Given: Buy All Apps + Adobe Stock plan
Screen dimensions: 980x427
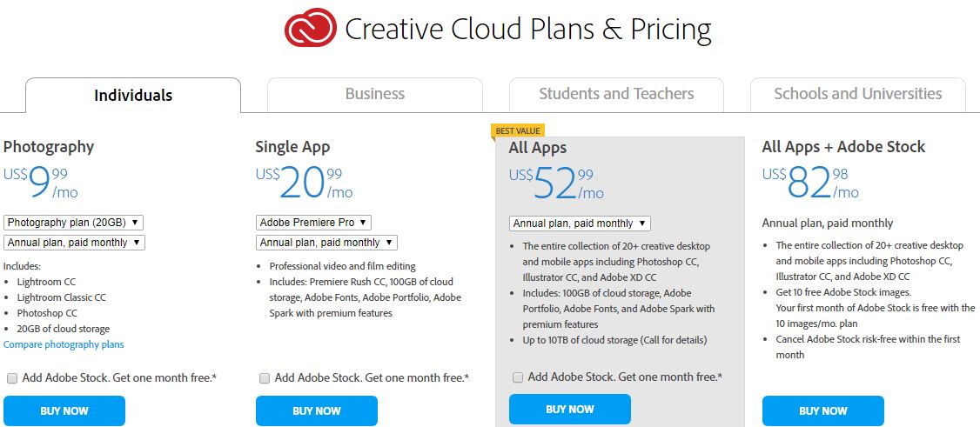Looking at the screenshot, I should pos(823,410).
